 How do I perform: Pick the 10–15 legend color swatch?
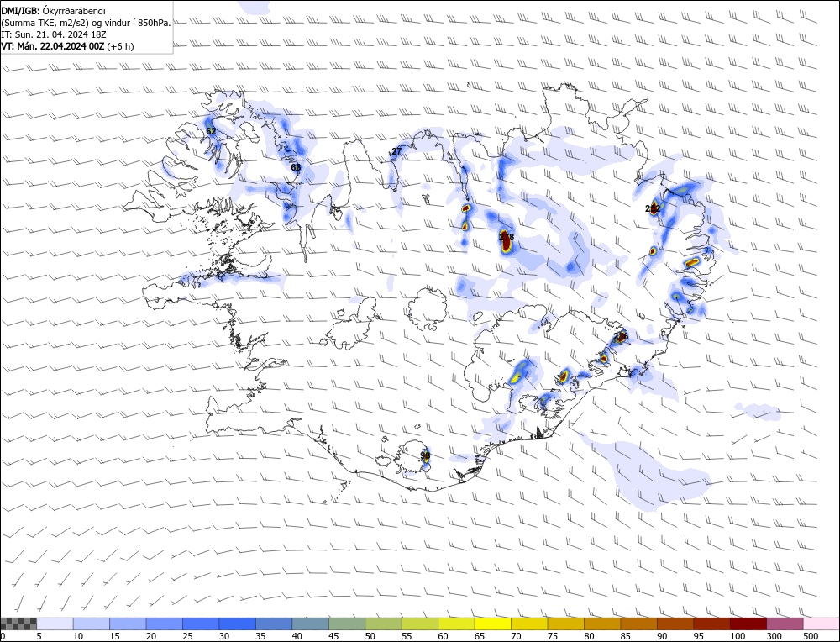[x=92, y=624]
